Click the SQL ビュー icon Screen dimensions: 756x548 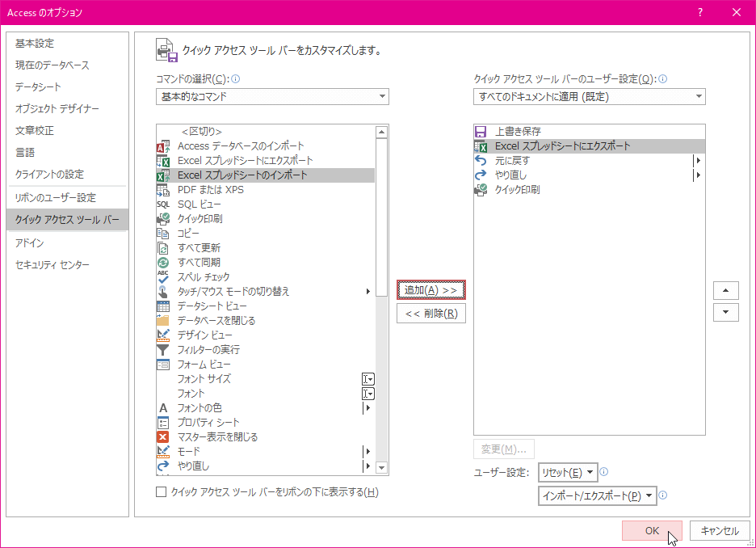(163, 204)
